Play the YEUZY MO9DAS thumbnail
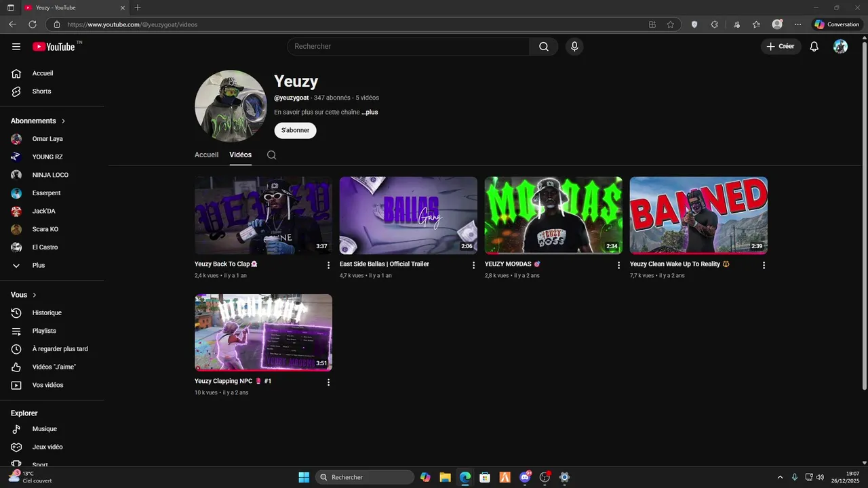868x488 pixels. click(x=553, y=216)
